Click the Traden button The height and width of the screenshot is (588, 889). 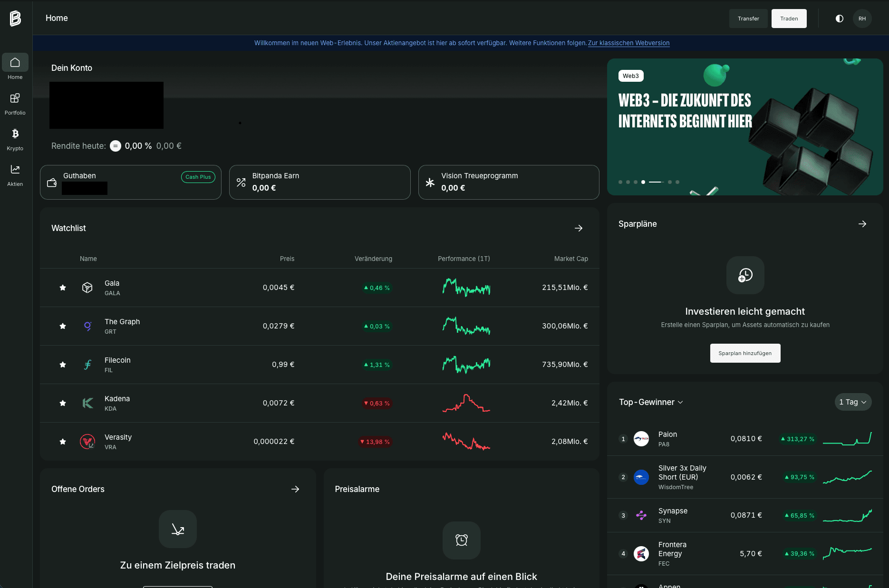tap(789, 19)
